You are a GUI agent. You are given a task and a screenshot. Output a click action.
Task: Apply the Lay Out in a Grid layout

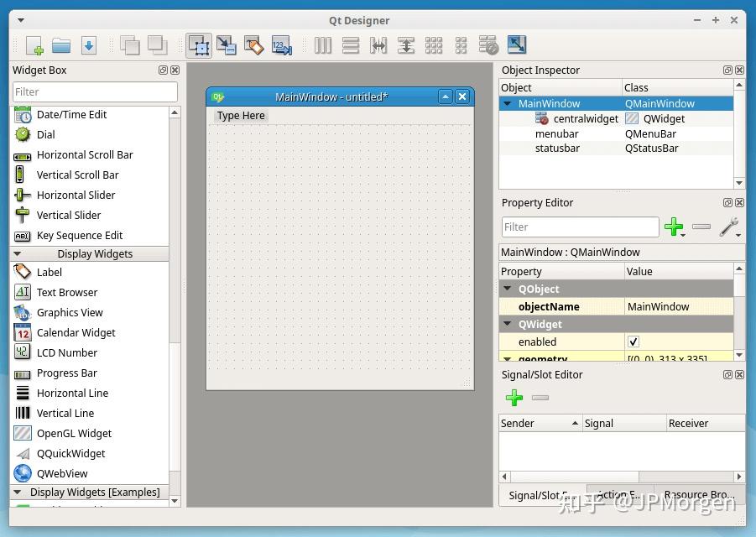(x=434, y=46)
